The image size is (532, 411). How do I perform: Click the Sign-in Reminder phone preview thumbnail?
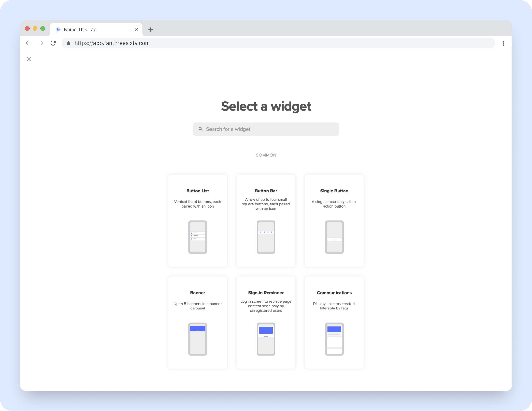click(x=266, y=339)
